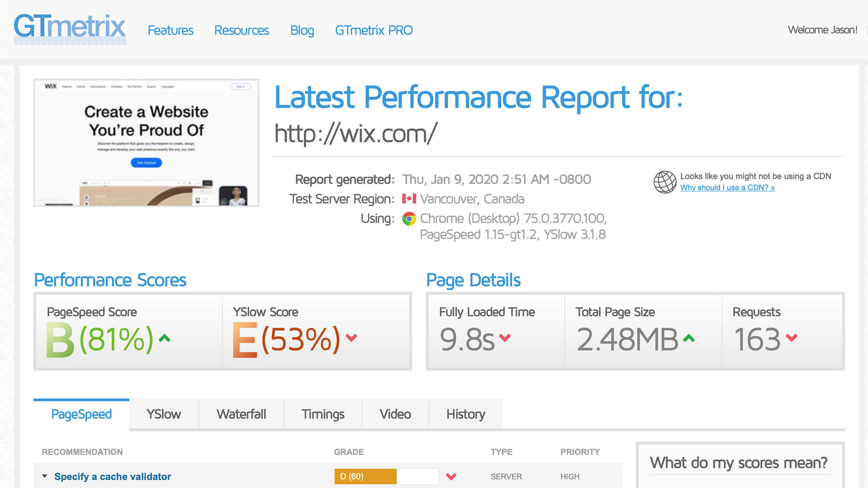
Task: Click the 163 requests value
Action: [757, 339]
